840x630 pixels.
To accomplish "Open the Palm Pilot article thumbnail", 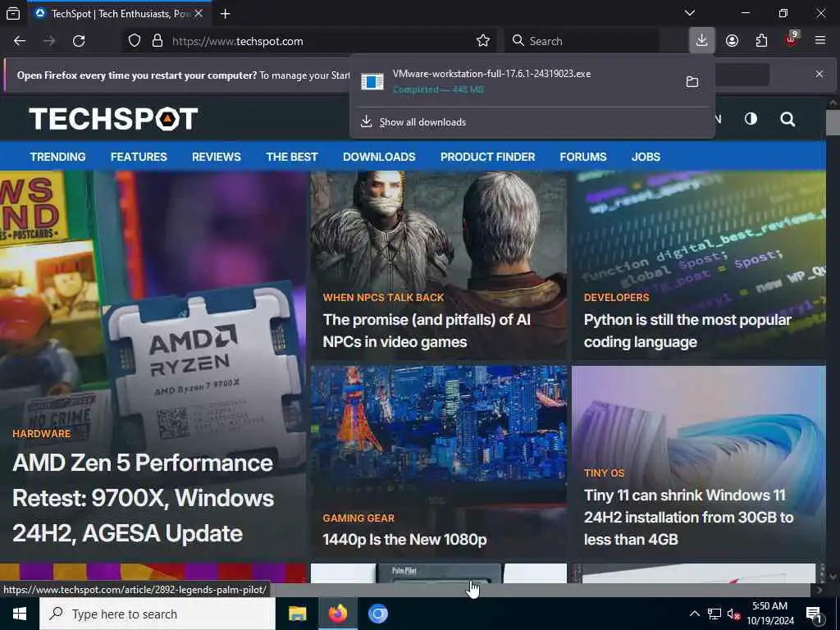I will coord(438,573).
